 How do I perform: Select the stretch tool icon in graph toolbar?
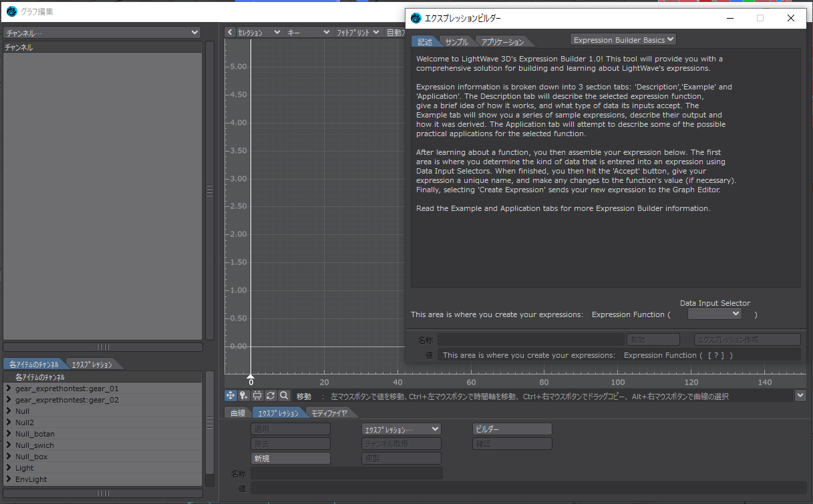coord(257,395)
